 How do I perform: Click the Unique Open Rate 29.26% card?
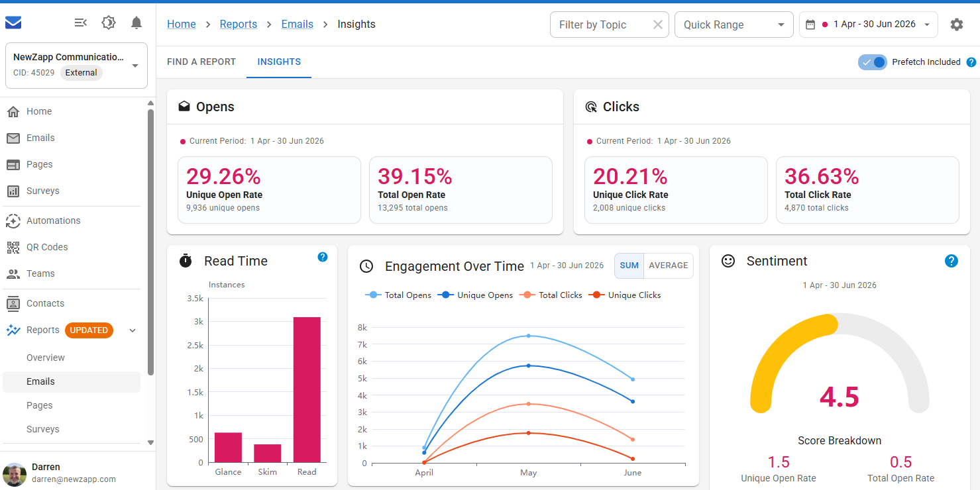point(269,190)
